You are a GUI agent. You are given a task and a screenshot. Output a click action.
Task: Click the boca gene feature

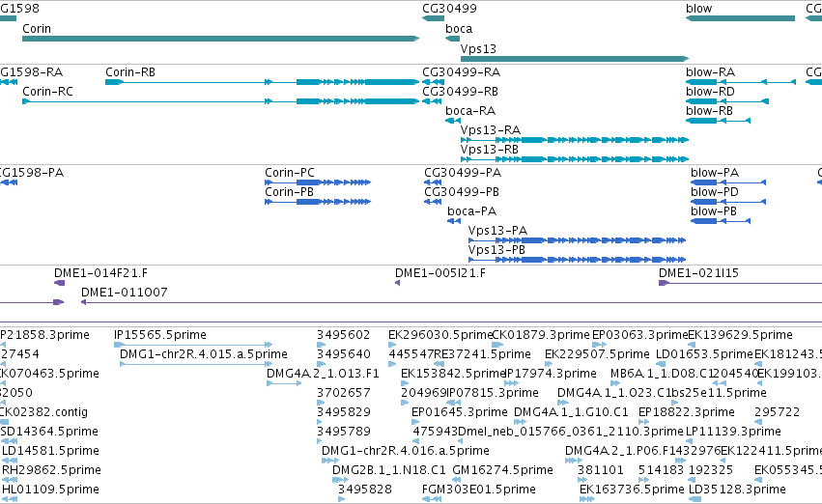[x=452, y=39]
